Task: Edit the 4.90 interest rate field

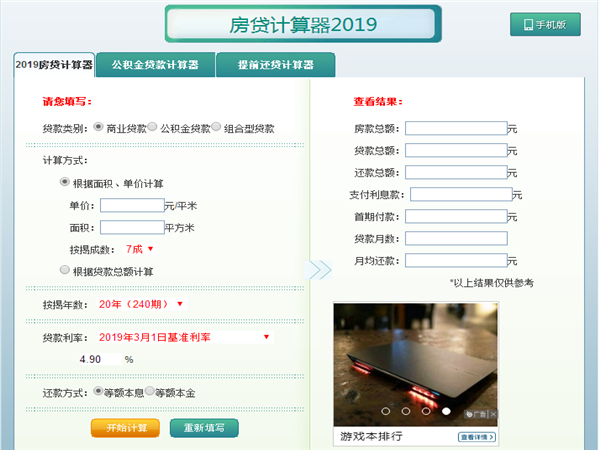Action: 99,359
